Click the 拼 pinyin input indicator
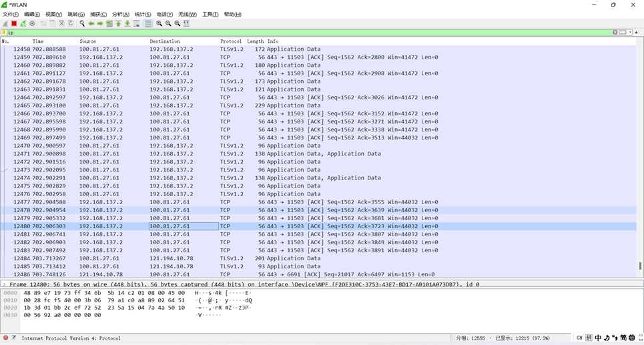This screenshot has height=345, width=644. tap(589, 338)
